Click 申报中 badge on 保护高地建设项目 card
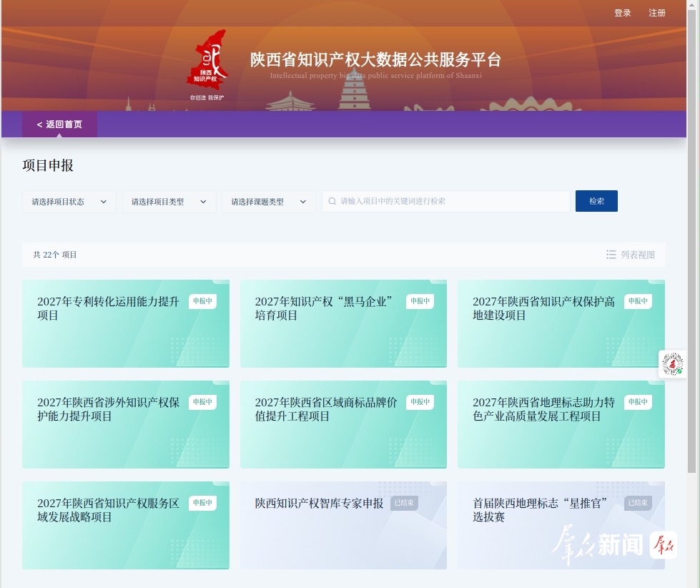This screenshot has height=588, width=700. pyautogui.click(x=638, y=301)
